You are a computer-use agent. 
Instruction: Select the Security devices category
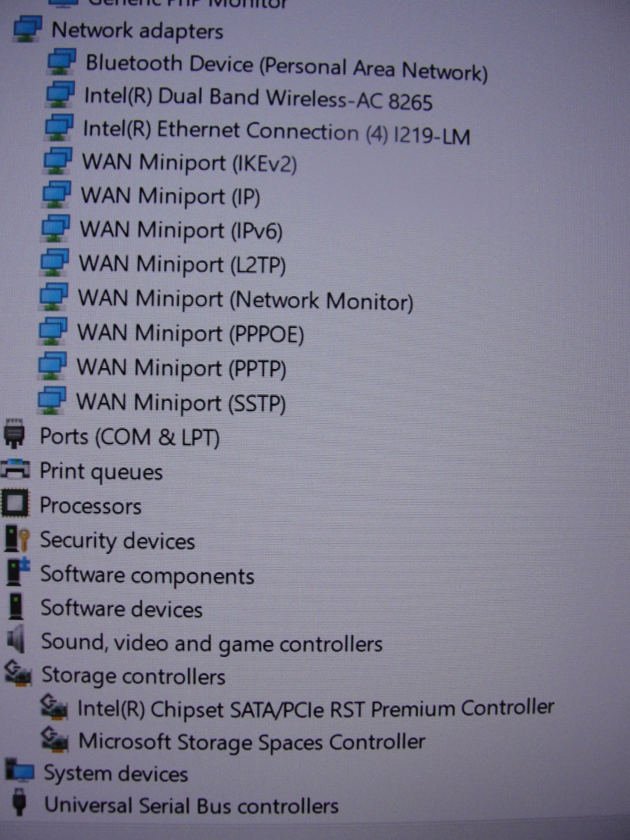tap(118, 541)
